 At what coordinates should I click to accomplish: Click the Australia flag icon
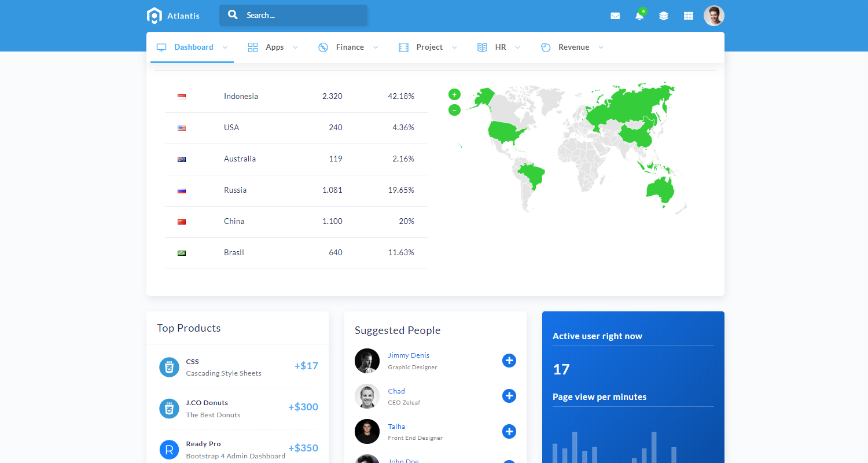(x=182, y=159)
